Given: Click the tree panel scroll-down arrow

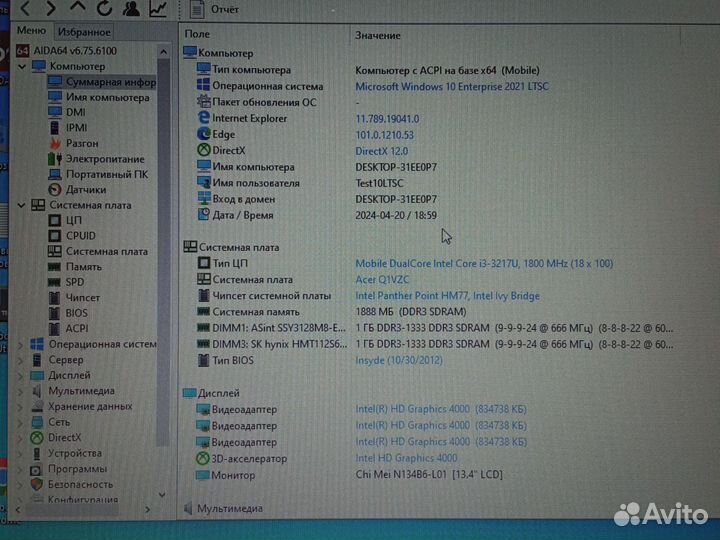Looking at the screenshot, I should click(162, 495).
